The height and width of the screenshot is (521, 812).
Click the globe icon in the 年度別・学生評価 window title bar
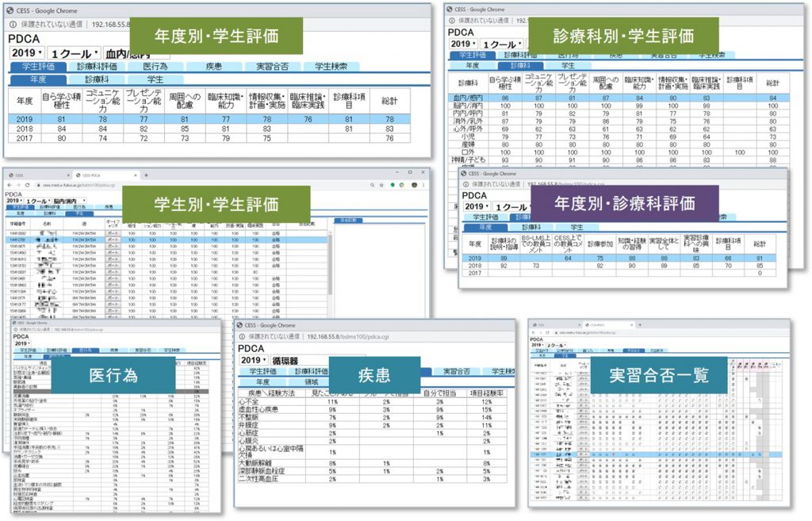pyautogui.click(x=10, y=10)
